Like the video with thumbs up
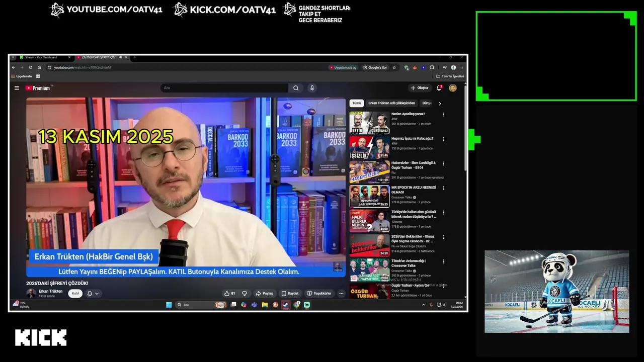The height and width of the screenshot is (362, 644). 230,293
